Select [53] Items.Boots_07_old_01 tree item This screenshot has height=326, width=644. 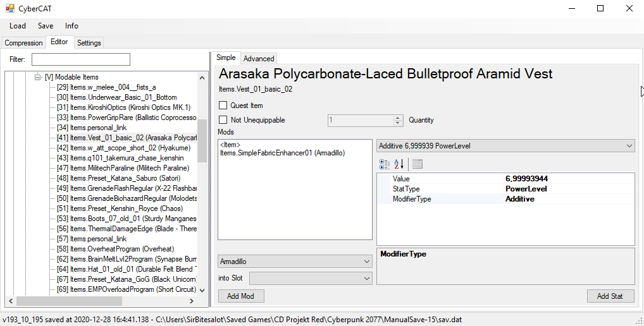(x=127, y=219)
